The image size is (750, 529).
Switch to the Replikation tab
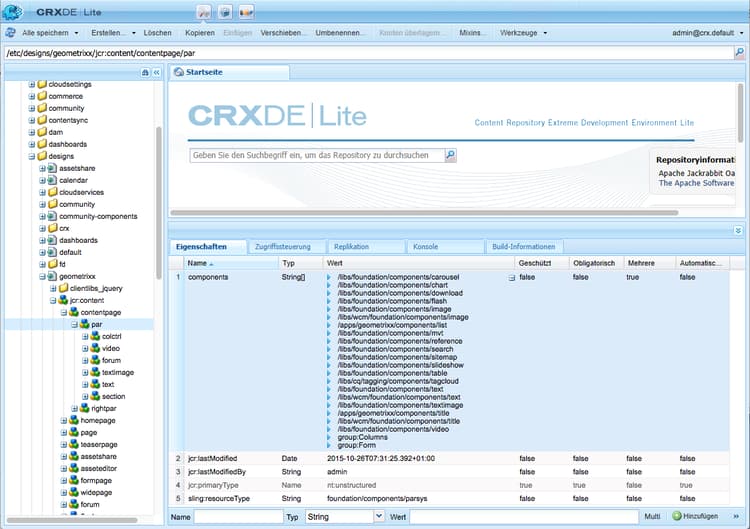click(x=365, y=246)
